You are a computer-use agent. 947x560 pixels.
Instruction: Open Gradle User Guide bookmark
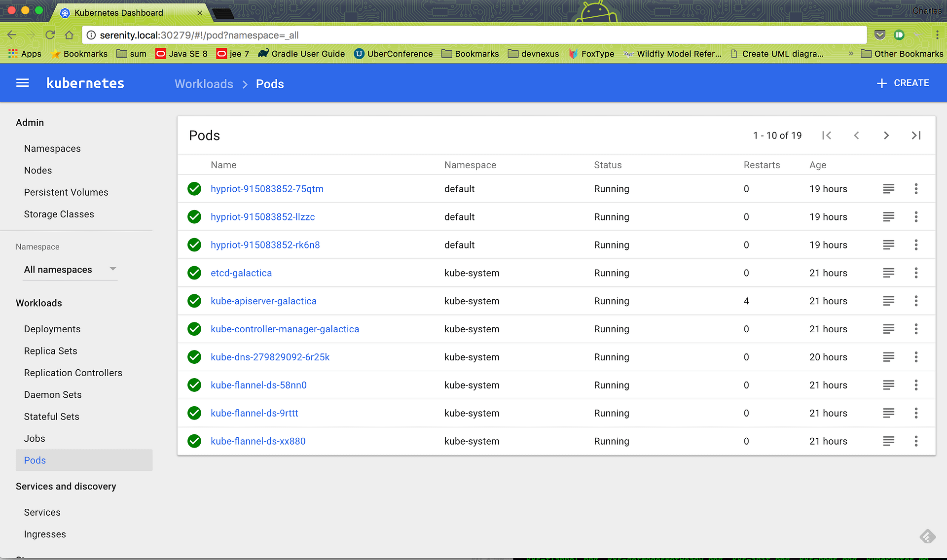(301, 54)
